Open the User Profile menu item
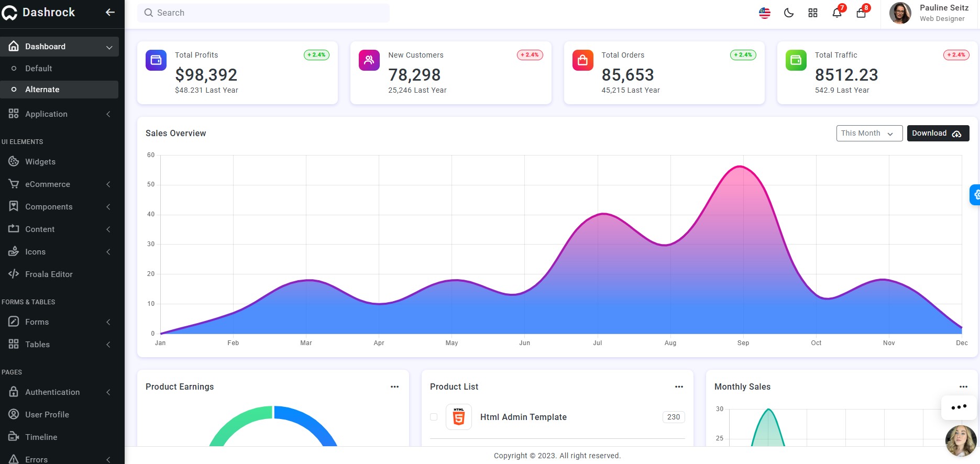Image resolution: width=980 pixels, height=464 pixels. [x=59, y=414]
